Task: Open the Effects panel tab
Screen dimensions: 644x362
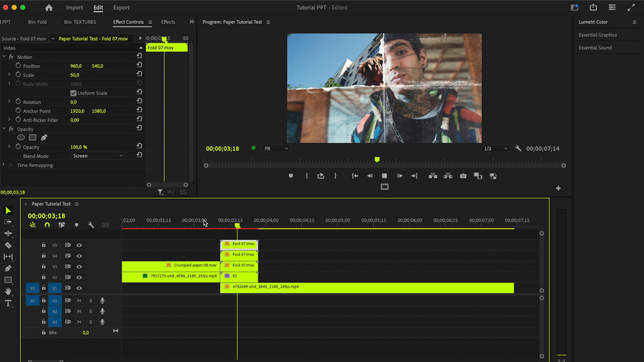Action: point(168,22)
